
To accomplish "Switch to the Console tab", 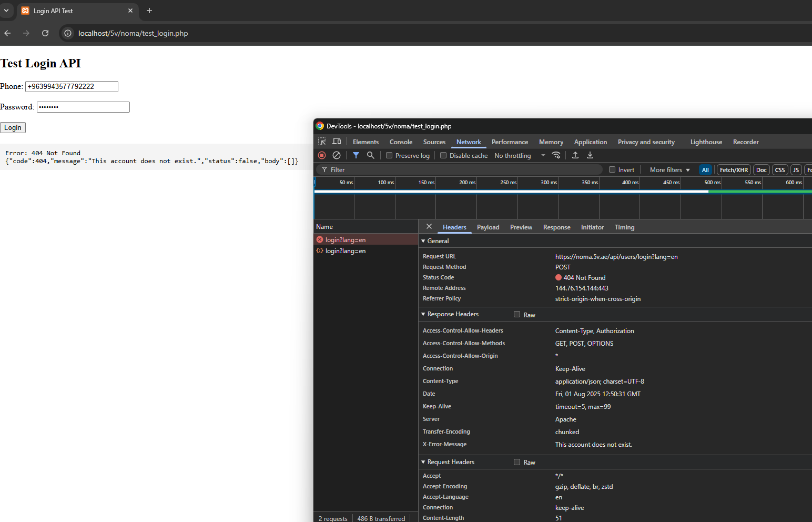I will tap(401, 142).
